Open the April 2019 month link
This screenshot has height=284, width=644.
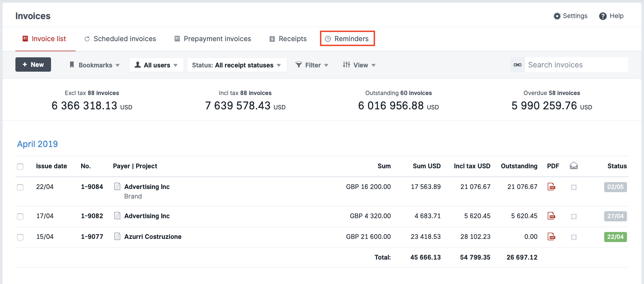[x=37, y=144]
